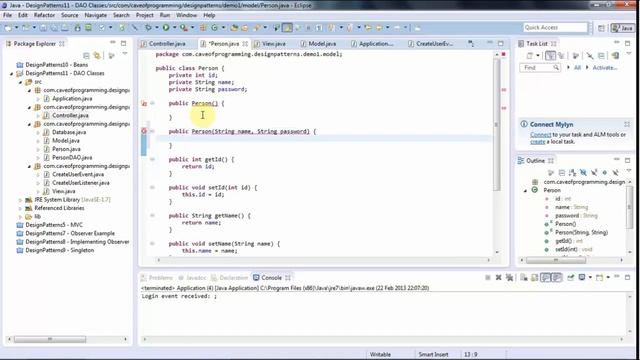Toggle Hide Local Types in Outline toolbar
The width and height of the screenshot is (640, 360).
point(615,173)
